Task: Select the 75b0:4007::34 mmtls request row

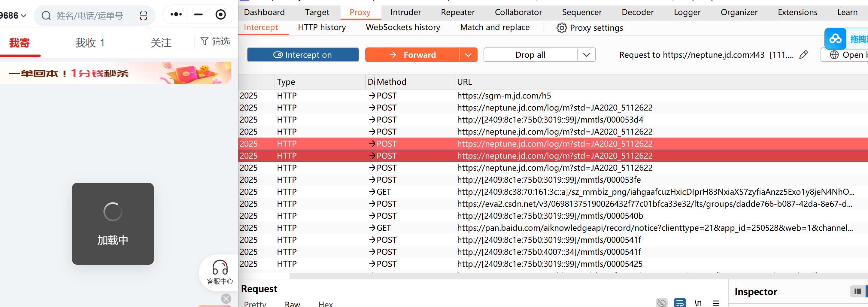Action: pyautogui.click(x=553, y=252)
